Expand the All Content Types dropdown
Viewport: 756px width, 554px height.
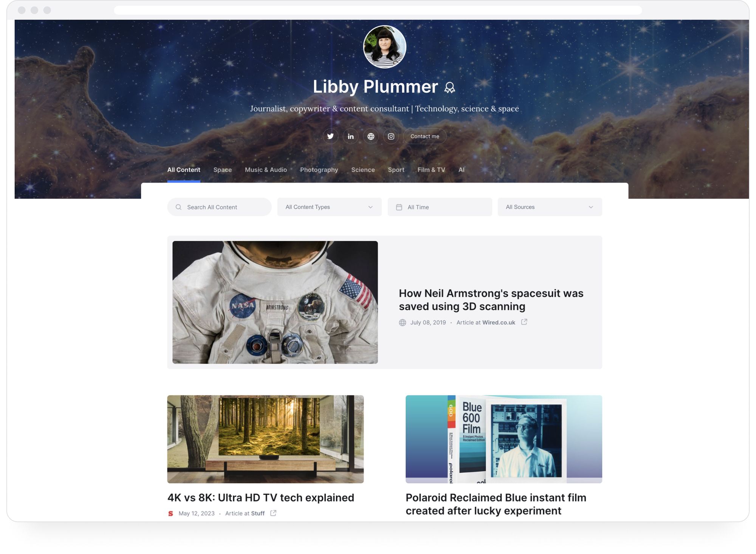[x=329, y=207]
